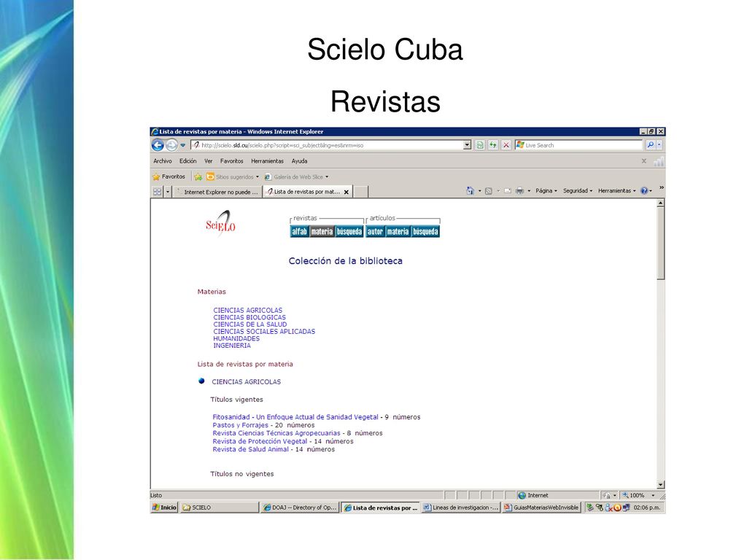The height and width of the screenshot is (560, 747).
Task: Open Revista de Salud Animal link
Action: pos(251,449)
